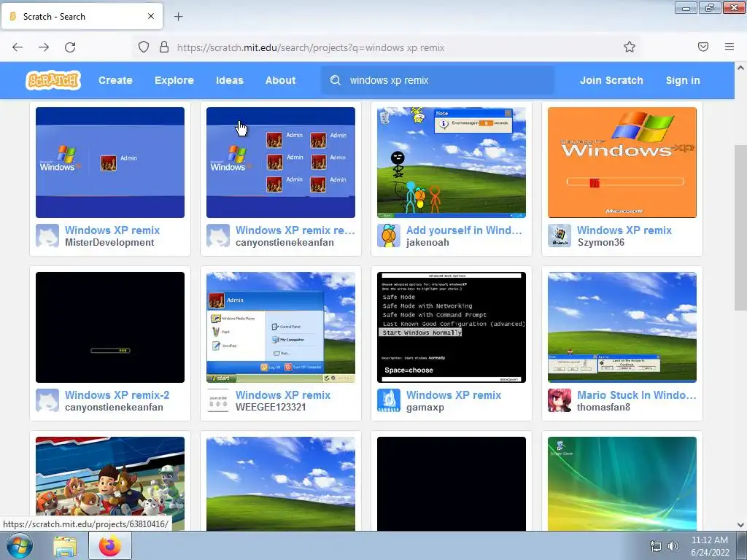The width and height of the screenshot is (747, 560).
Task: Open the volume control in system tray
Action: [673, 546]
